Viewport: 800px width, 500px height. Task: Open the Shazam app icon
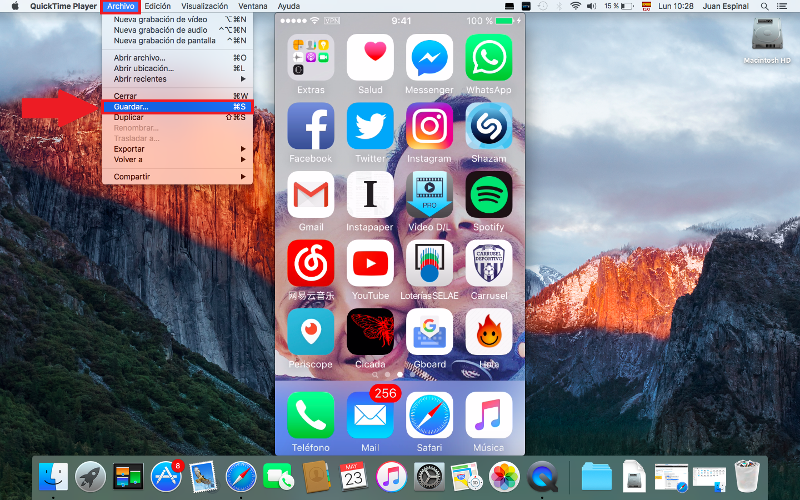point(488,126)
